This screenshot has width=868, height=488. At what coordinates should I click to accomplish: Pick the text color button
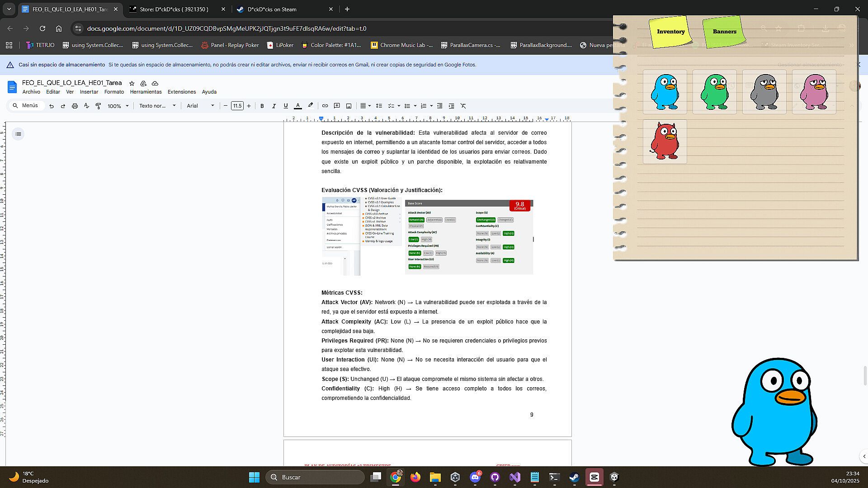coord(297,106)
